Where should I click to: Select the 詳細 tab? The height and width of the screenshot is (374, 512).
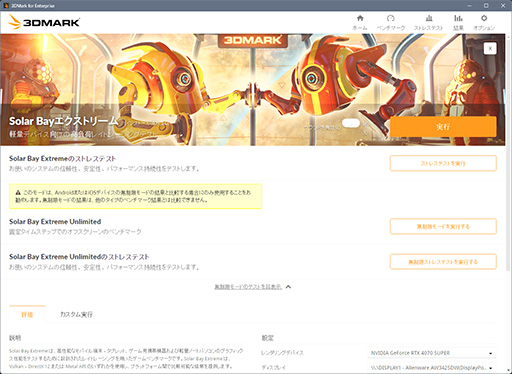click(27, 314)
